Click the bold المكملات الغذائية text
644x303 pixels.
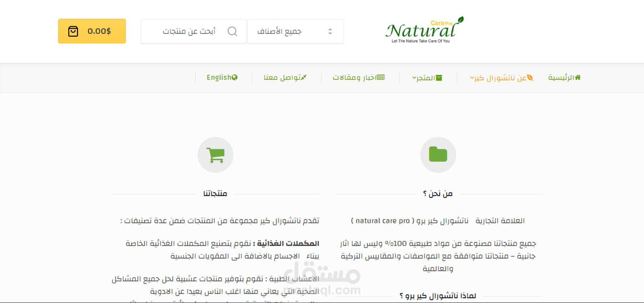click(288, 243)
